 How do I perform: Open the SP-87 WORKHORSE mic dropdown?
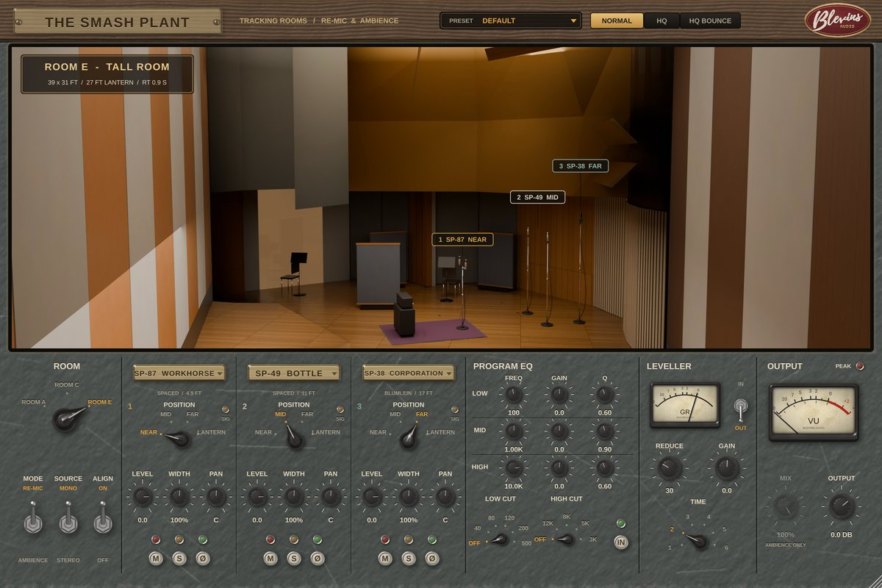click(x=179, y=373)
